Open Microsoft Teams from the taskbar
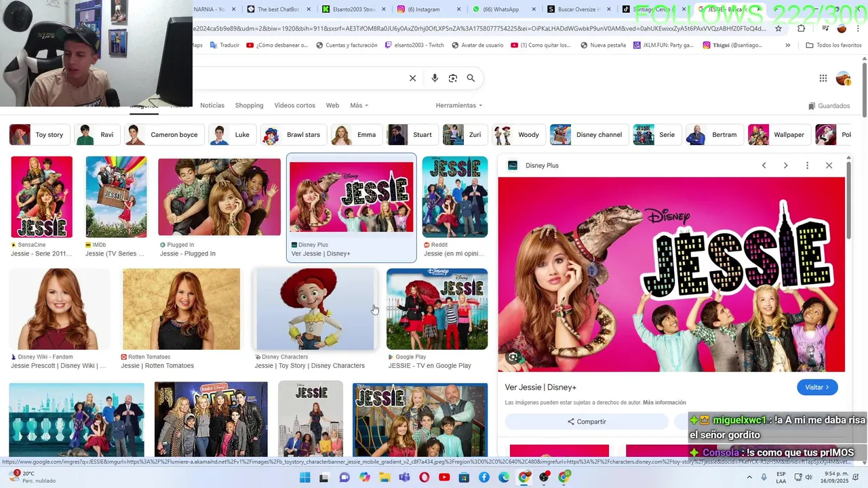This screenshot has height=488, width=868. (x=405, y=477)
